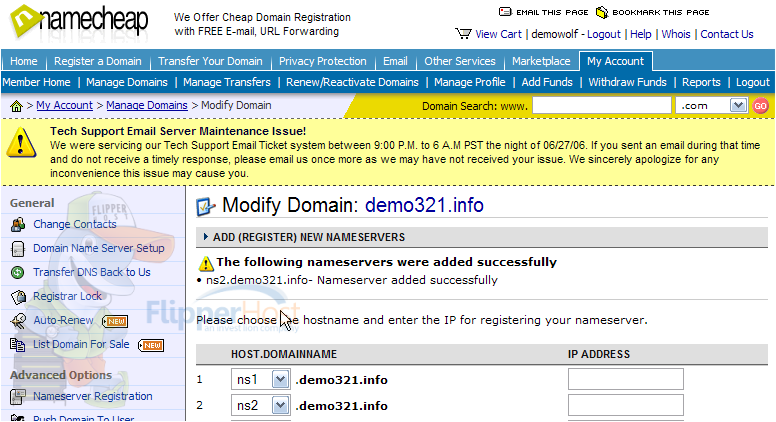Screen dimensions: 776x422
Task: Open Reports submenu item
Action: [x=701, y=82]
